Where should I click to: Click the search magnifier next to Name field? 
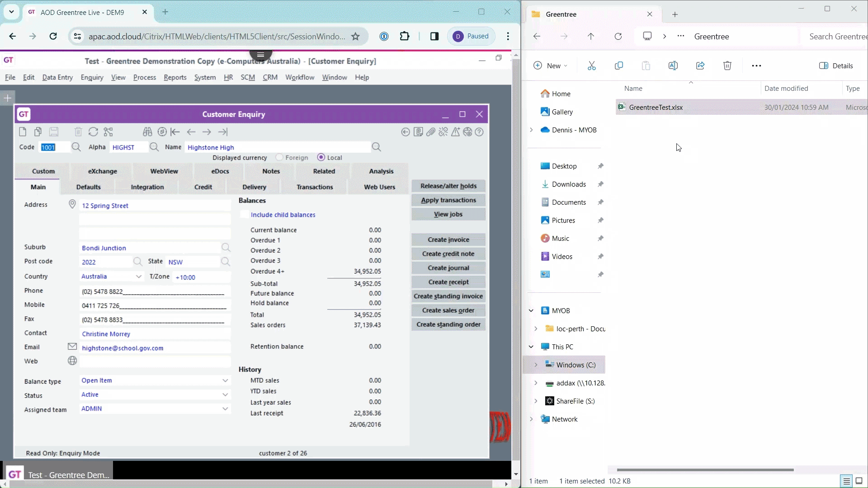coord(376,147)
